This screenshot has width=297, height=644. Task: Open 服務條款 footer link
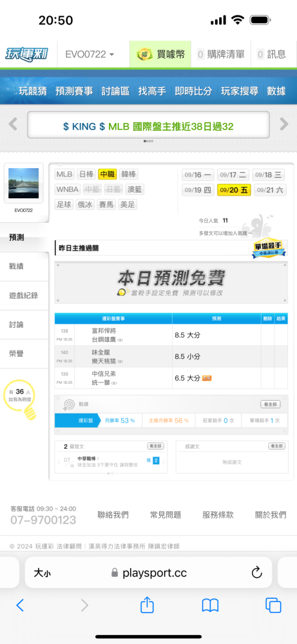pyautogui.click(x=218, y=515)
